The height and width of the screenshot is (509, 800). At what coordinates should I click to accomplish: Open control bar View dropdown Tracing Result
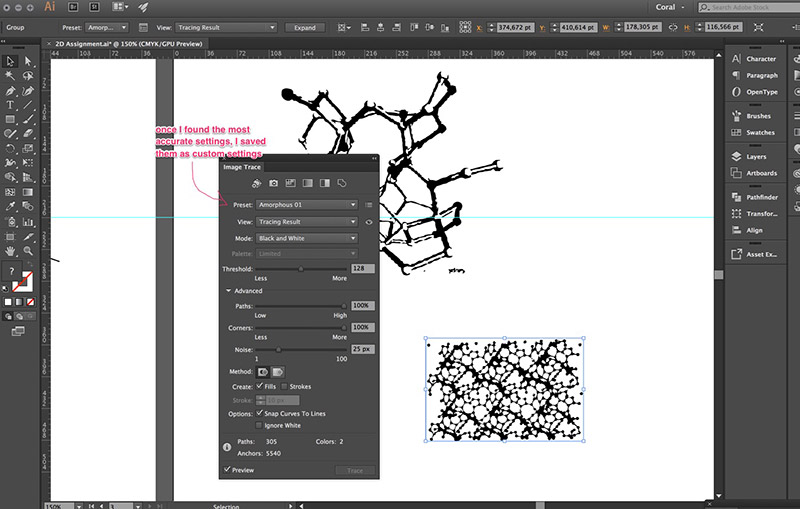click(227, 28)
